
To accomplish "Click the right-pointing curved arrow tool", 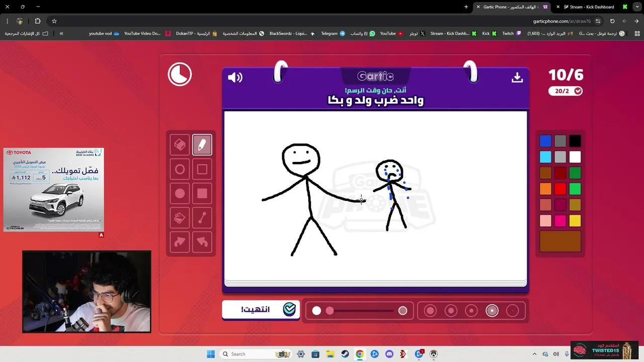I will (180, 242).
